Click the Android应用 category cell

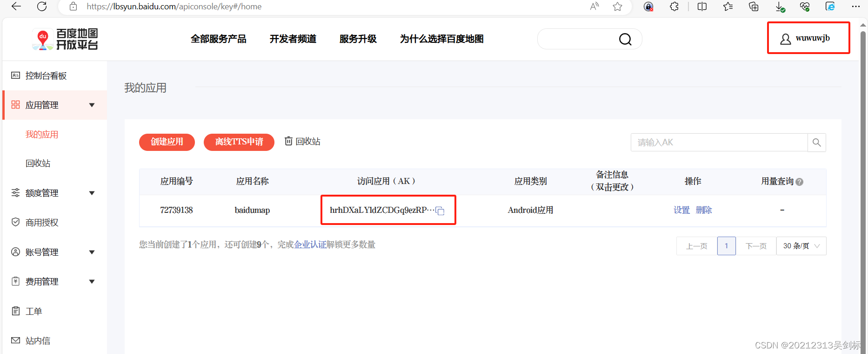[530, 210]
